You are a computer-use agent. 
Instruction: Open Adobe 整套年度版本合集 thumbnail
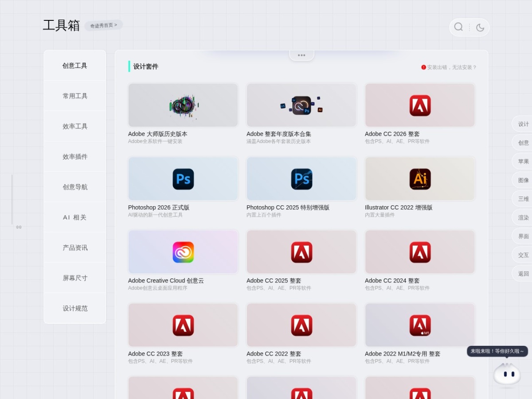(301, 105)
